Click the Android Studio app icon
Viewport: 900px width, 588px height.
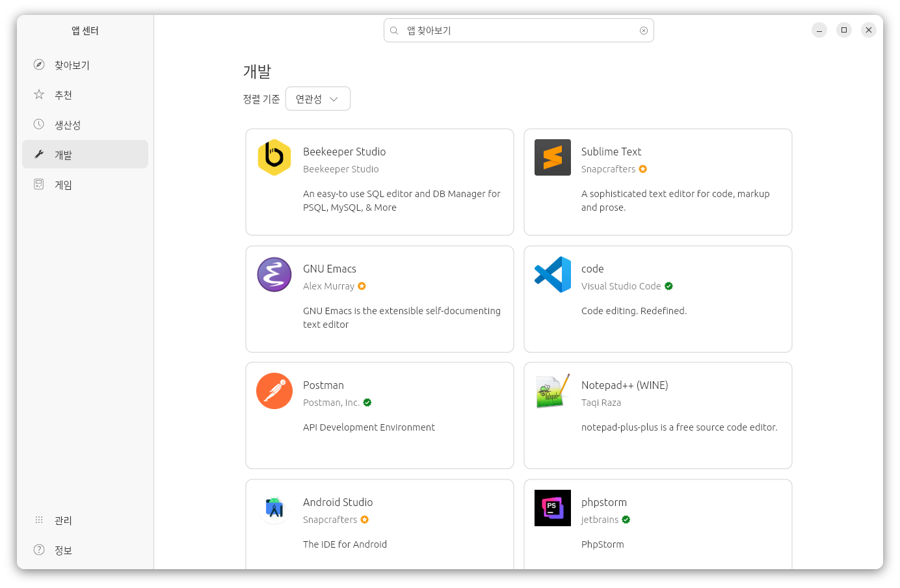pos(274,508)
